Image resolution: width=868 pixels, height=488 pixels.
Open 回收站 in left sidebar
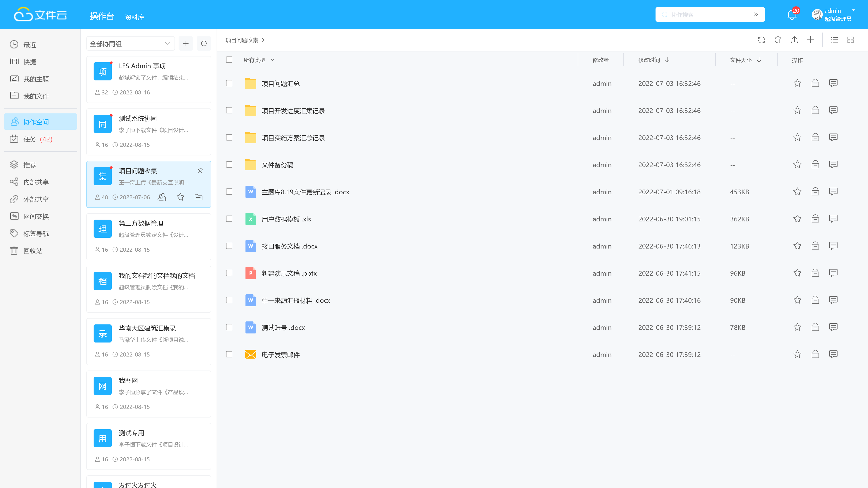pos(33,251)
